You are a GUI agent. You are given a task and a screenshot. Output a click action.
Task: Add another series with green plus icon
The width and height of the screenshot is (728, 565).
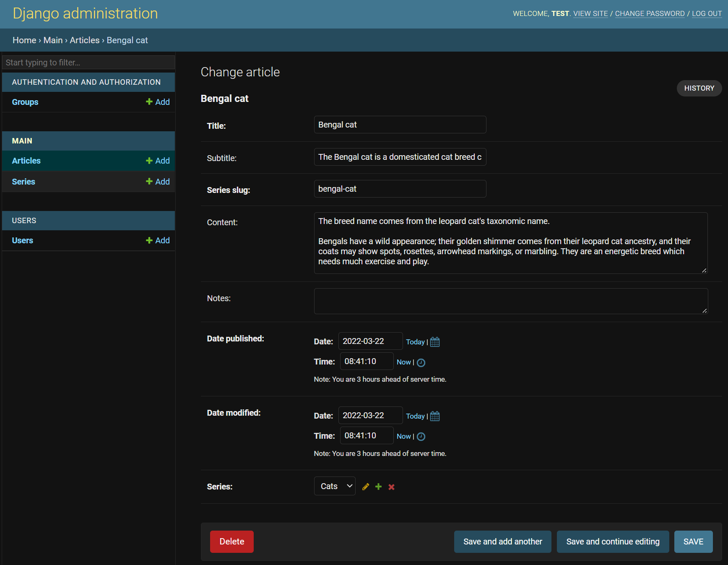pyautogui.click(x=379, y=487)
